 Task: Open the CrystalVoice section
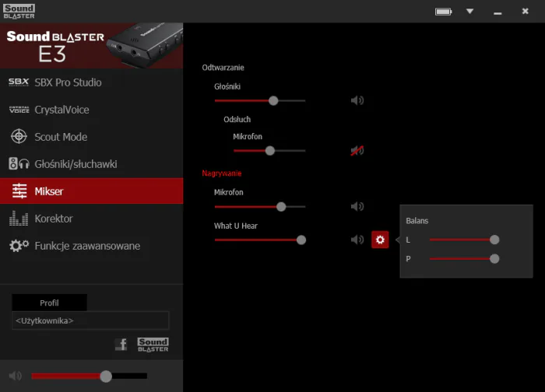pyautogui.click(x=91, y=110)
